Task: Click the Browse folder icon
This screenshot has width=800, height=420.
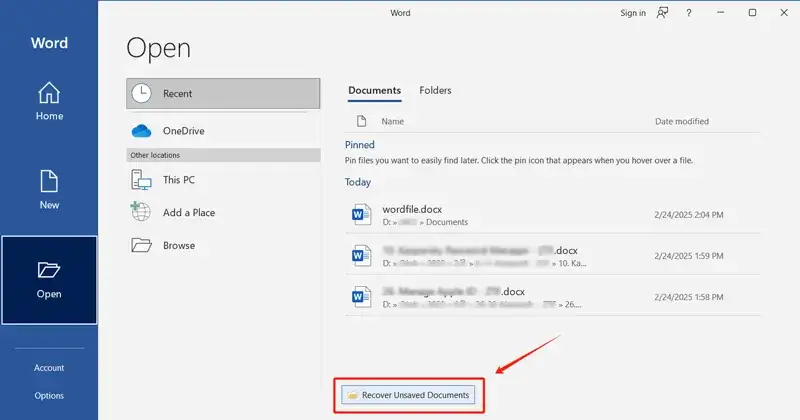Action: click(x=142, y=245)
